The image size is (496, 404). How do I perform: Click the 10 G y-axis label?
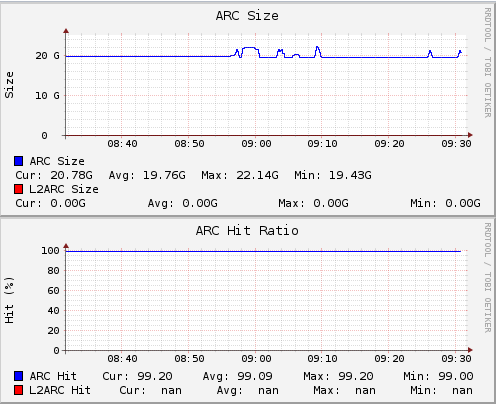47,96
